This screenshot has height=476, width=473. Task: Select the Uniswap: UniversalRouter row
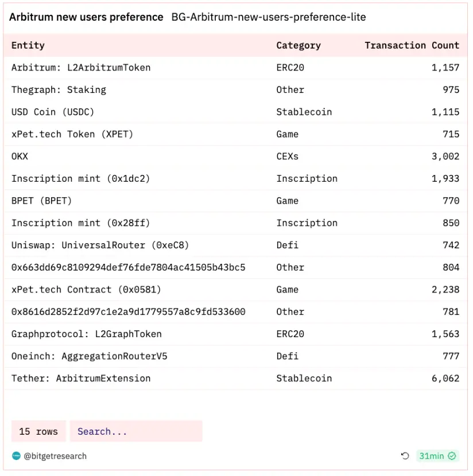pyautogui.click(x=235, y=245)
